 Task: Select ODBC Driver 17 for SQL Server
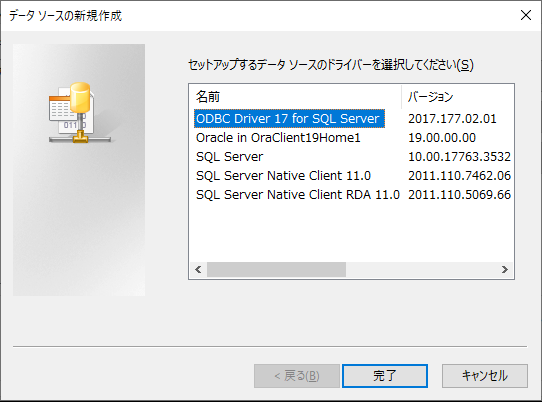pyautogui.click(x=289, y=119)
